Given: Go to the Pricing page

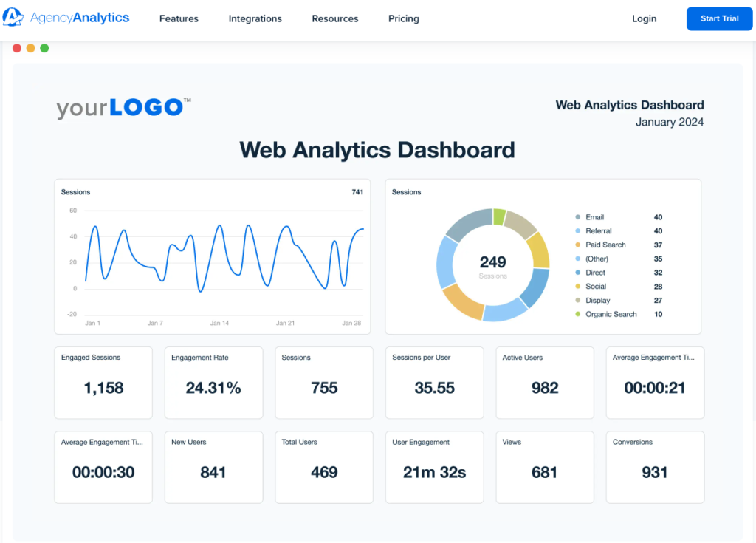Looking at the screenshot, I should point(403,18).
